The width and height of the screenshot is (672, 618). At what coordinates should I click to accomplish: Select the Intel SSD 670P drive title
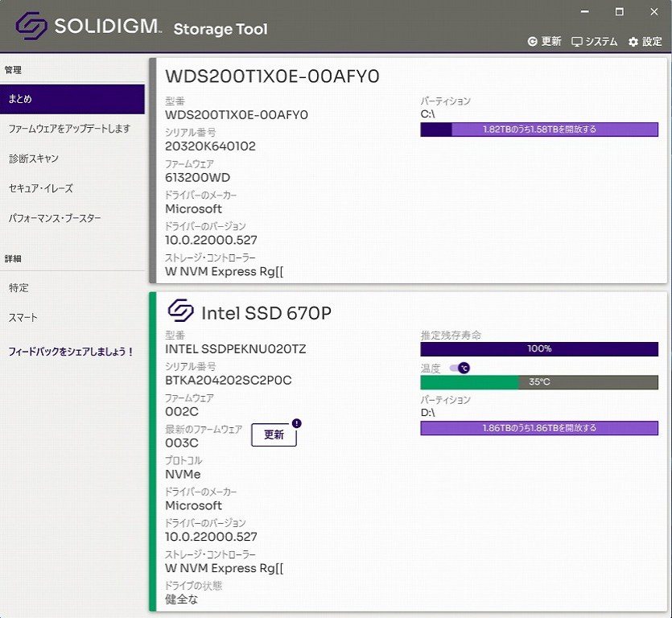tap(266, 313)
